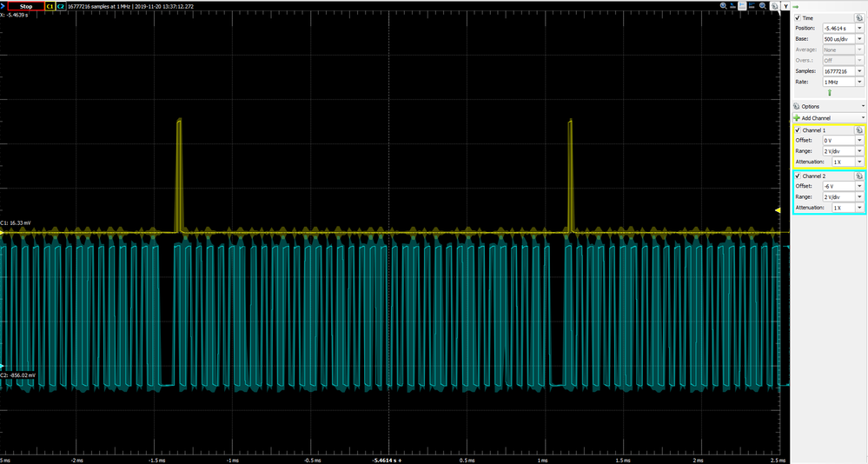
Task: Open the Channel 1 settings gear
Action: click(x=859, y=130)
